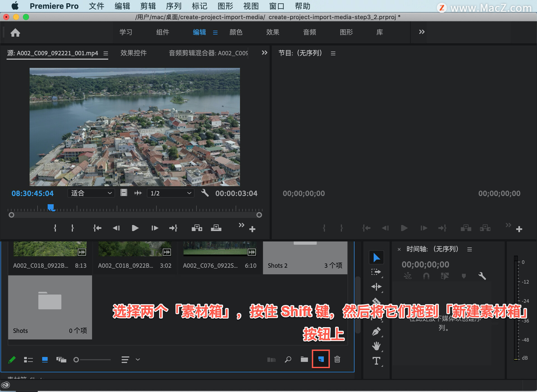
Task: Open sort icons dropdown arrow
Action: tap(138, 360)
